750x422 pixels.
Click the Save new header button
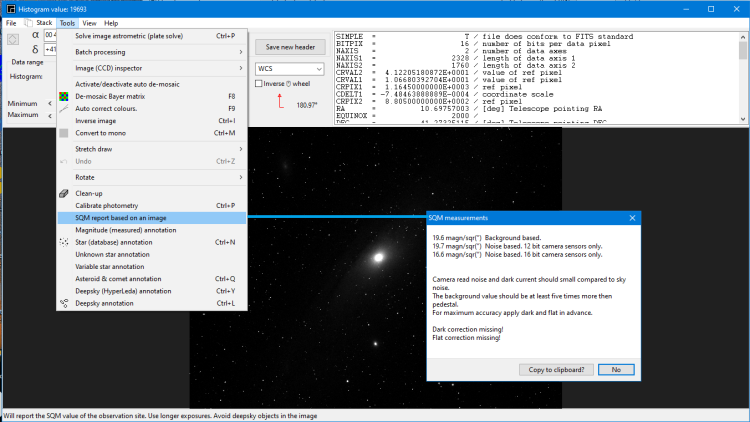coord(290,47)
